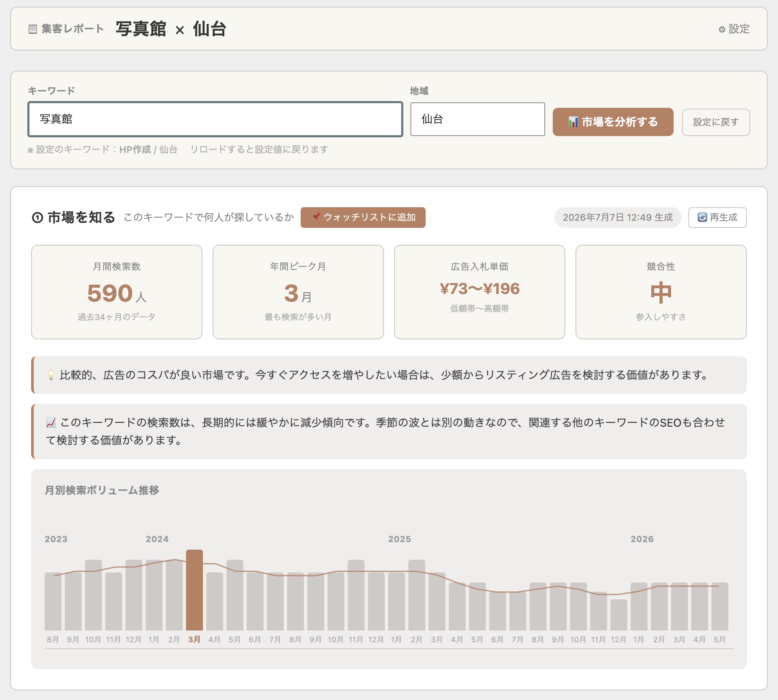Screen dimensions: 778x700
Task: Click the 写真館 × 仙台 page title
Action: [x=171, y=29]
